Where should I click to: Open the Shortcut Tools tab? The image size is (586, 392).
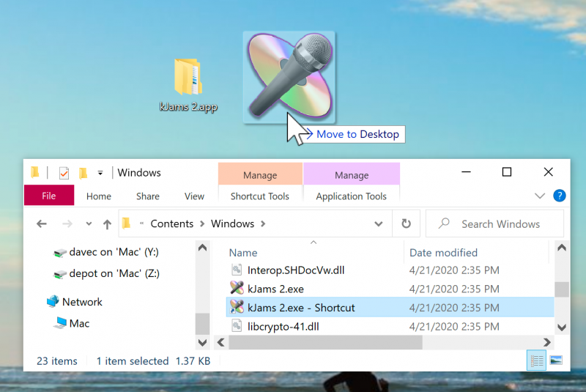pos(260,196)
